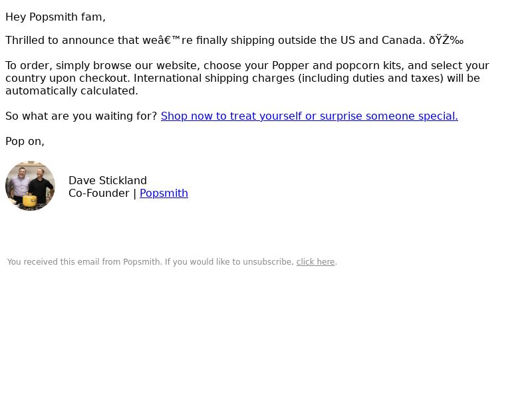Click the yellow popper pot in the photo
The image size is (532, 399).
[x=30, y=200]
